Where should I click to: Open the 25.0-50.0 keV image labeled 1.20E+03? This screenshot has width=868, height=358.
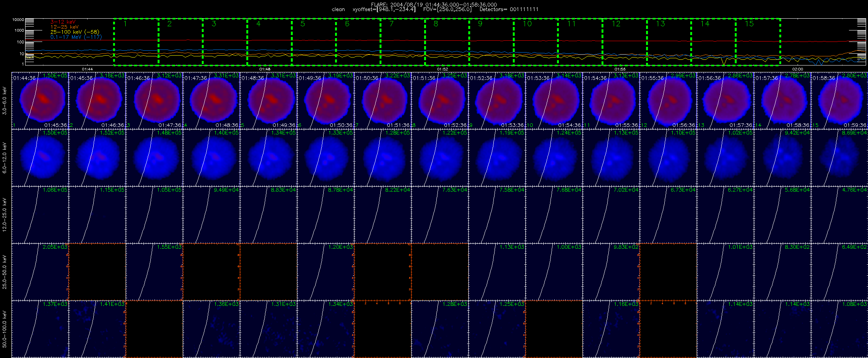coord(325,272)
